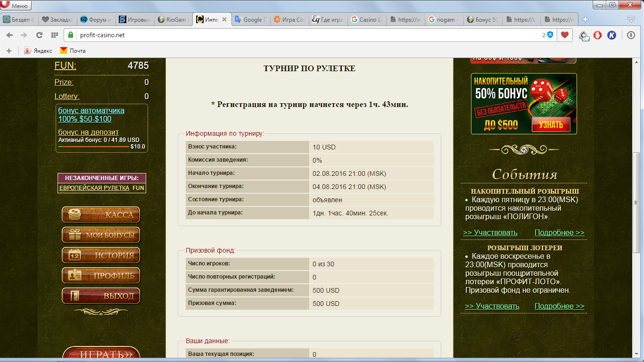The height and width of the screenshot is (362, 644).
Task: Open the ЕВРОПЕЙСКАЯ РУЛЕТКА unfinished game link
Action: pyautogui.click(x=94, y=188)
